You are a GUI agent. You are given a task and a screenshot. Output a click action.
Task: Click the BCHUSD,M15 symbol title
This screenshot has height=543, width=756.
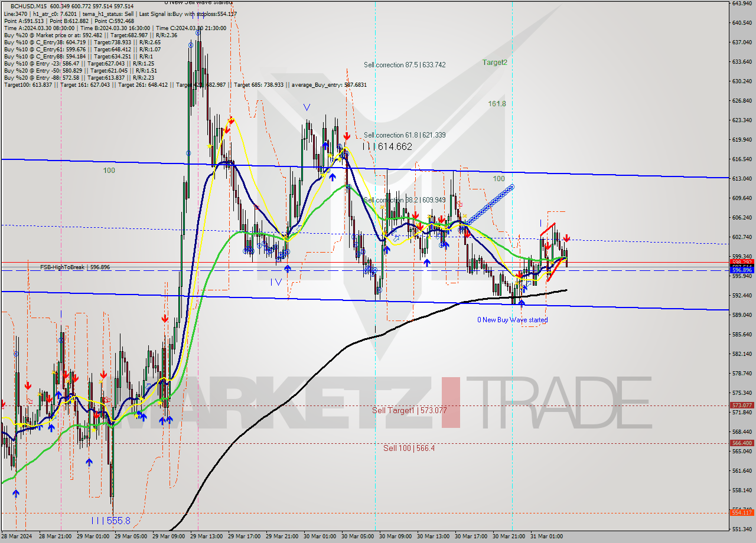click(x=30, y=6)
